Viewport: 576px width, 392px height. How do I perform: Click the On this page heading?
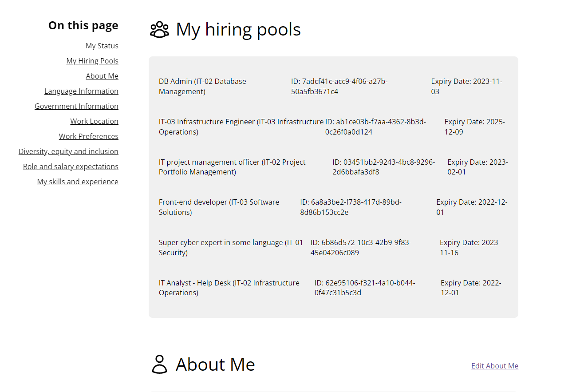(x=83, y=25)
